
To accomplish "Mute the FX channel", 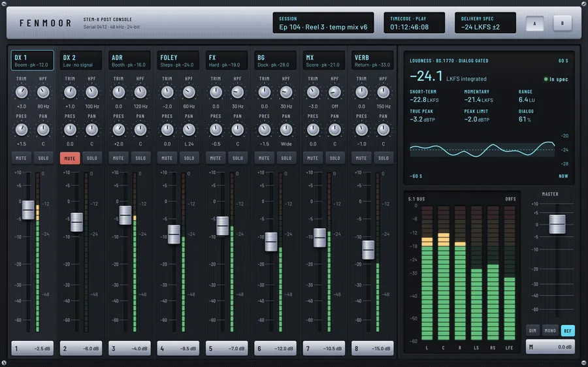I will coord(215,158).
